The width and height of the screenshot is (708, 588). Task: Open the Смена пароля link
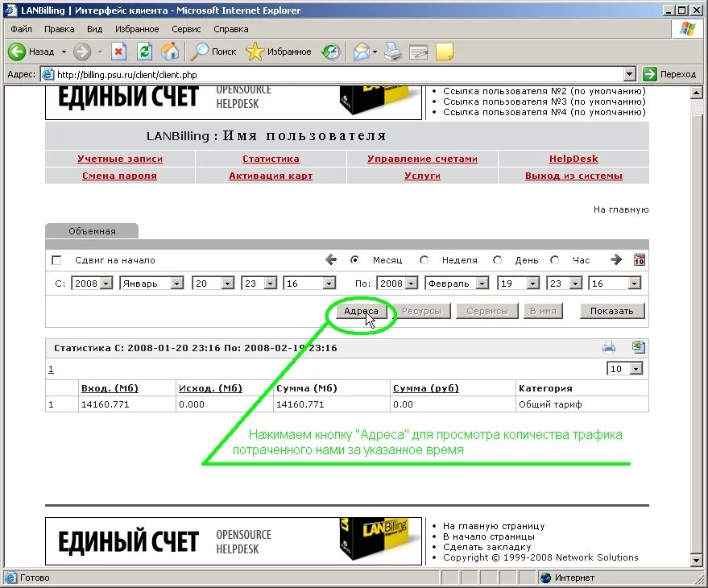(x=120, y=176)
